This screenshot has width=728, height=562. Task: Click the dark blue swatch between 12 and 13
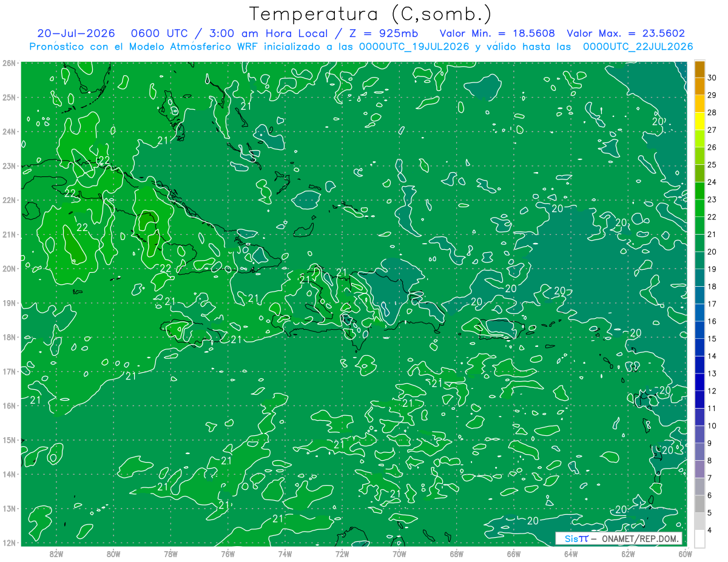pos(699,382)
